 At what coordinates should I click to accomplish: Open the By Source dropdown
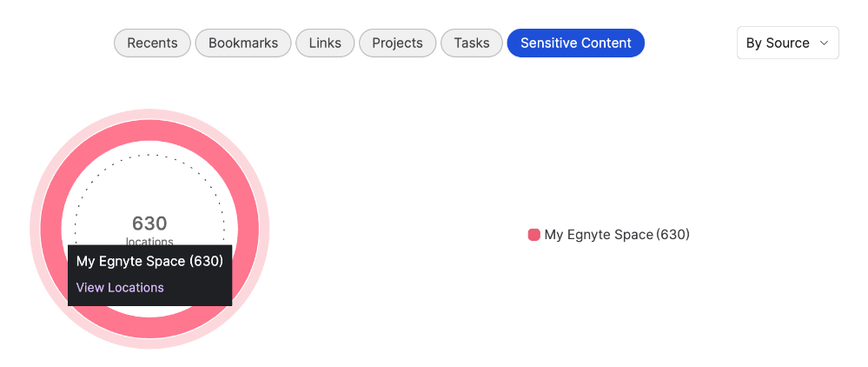788,43
